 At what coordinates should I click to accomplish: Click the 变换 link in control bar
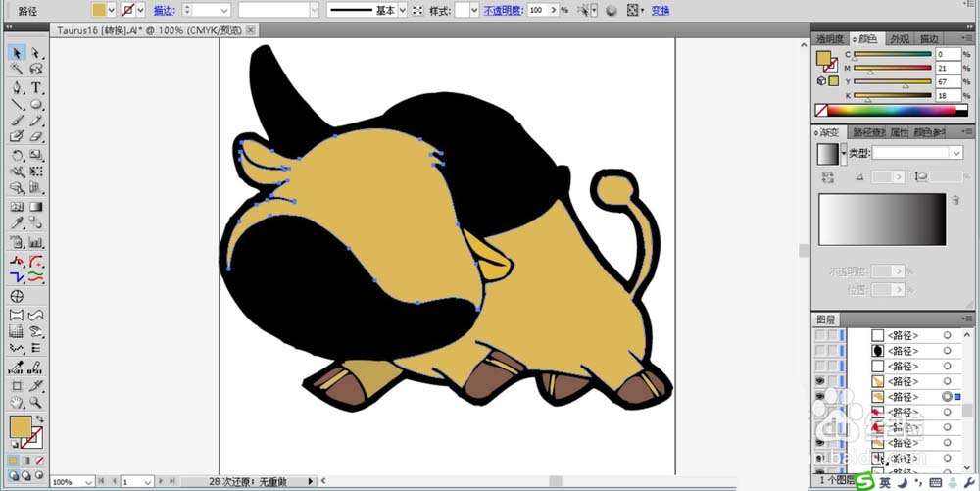pos(660,10)
